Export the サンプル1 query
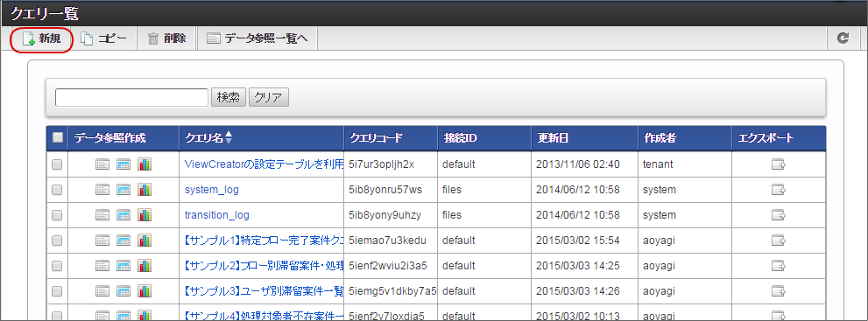 point(779,241)
